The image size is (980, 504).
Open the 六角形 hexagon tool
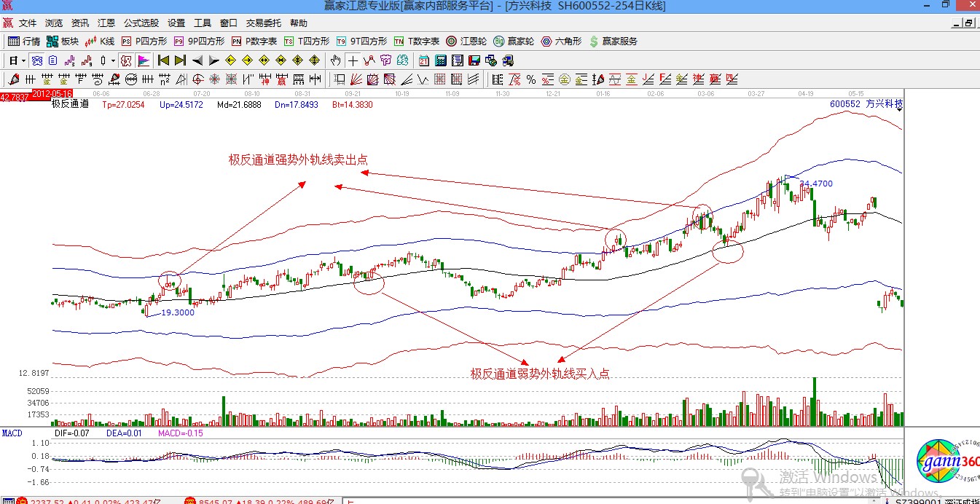[x=561, y=42]
